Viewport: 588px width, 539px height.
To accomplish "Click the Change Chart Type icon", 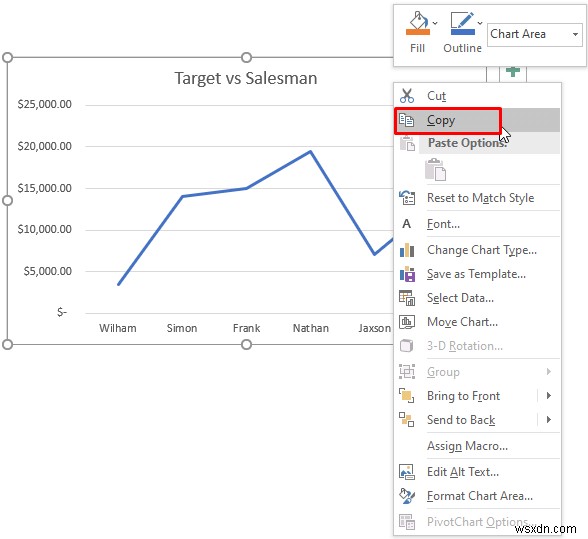I will click(x=407, y=250).
